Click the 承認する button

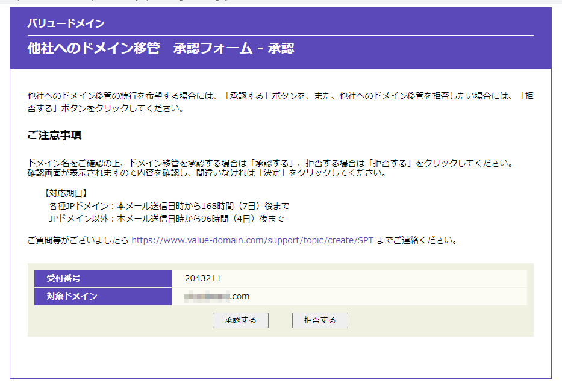(240, 320)
